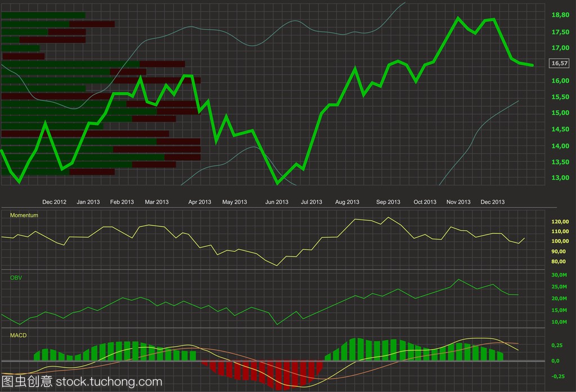576x392 pixels.
Task: Click the 110,00 Momentum scale value
Action: 560,231
